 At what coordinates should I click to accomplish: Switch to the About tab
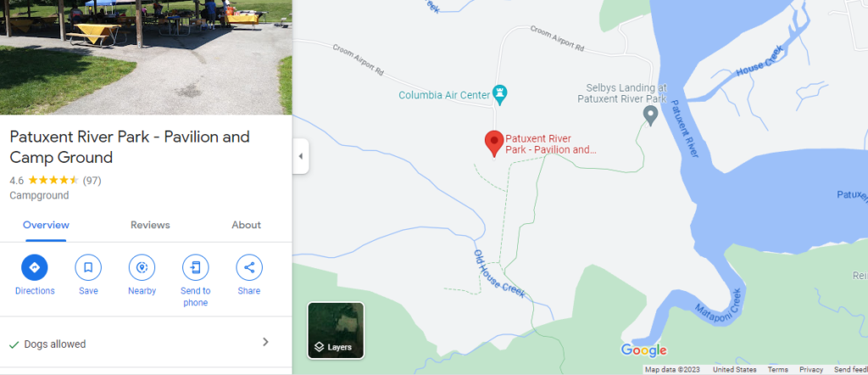[x=246, y=225]
